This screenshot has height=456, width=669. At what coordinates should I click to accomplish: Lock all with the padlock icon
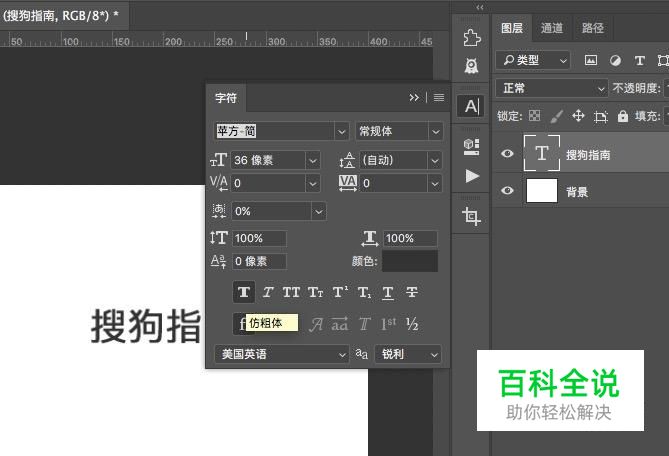pos(622,116)
